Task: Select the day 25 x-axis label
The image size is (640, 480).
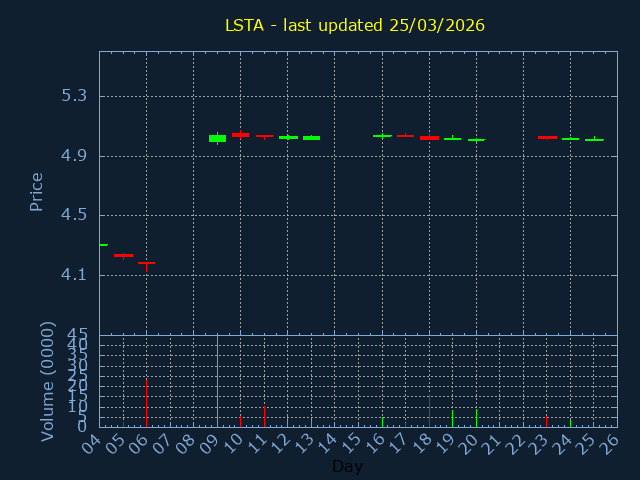Action: click(x=592, y=442)
